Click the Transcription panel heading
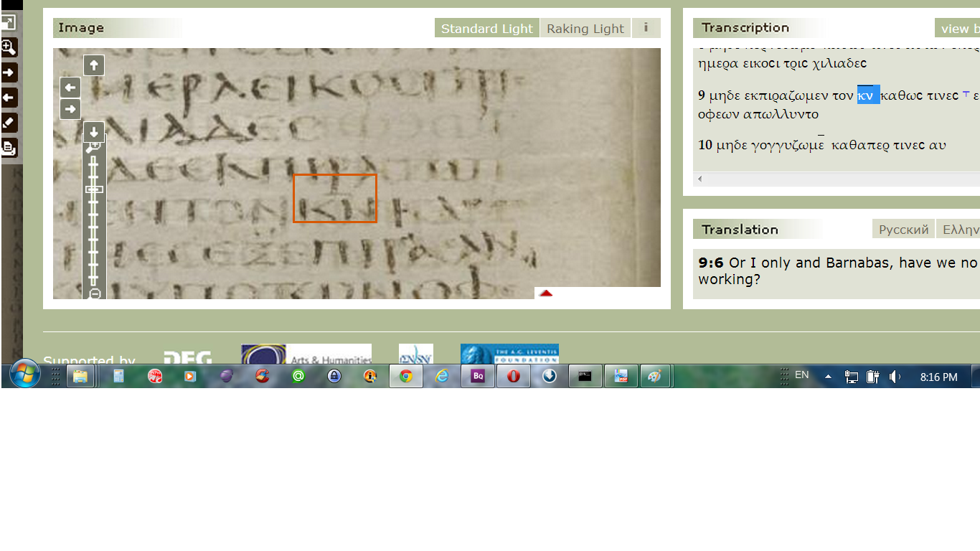Screen dimensions: 980x551 pos(745,28)
